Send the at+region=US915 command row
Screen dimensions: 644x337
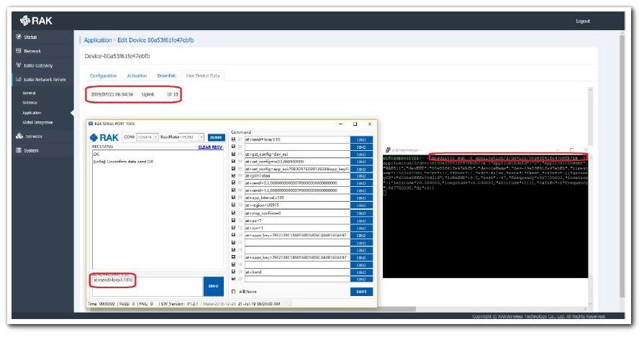[361, 206]
